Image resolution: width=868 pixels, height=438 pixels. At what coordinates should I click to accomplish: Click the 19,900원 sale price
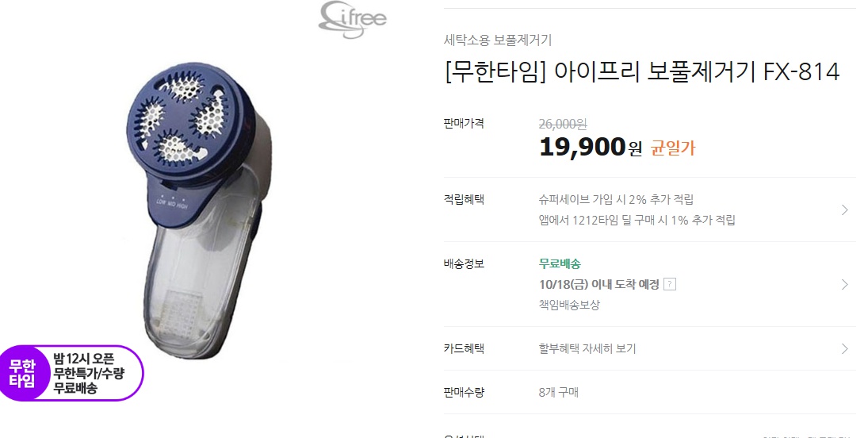tap(591, 147)
